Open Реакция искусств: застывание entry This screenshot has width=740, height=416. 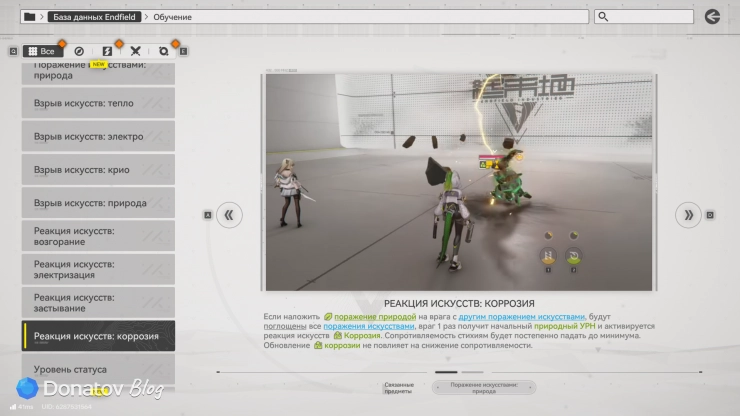point(98,303)
